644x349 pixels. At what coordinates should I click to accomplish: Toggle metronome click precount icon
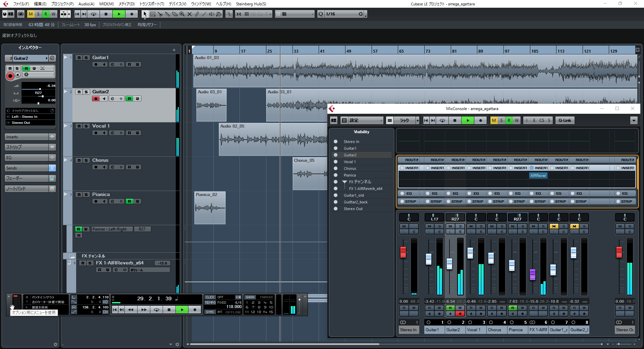(x=238, y=297)
